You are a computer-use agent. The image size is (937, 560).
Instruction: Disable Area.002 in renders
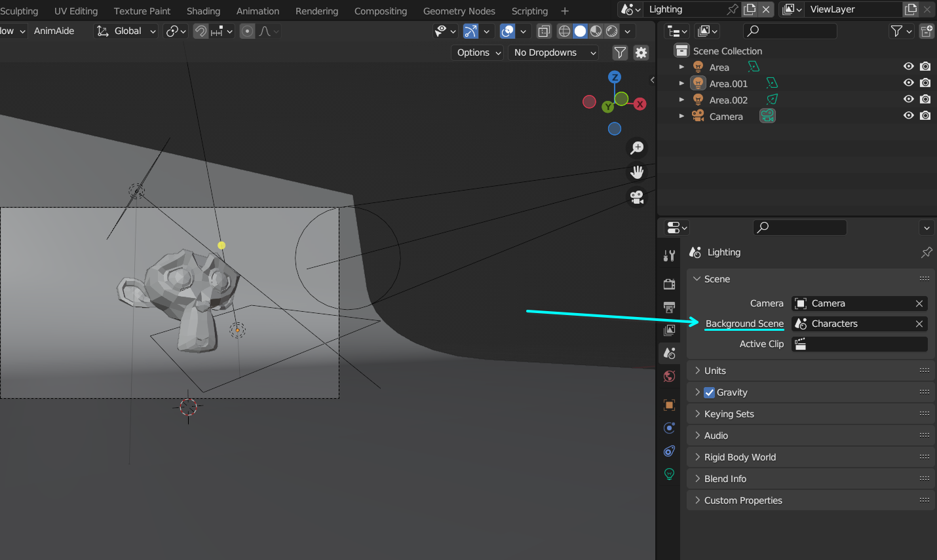[x=925, y=99]
